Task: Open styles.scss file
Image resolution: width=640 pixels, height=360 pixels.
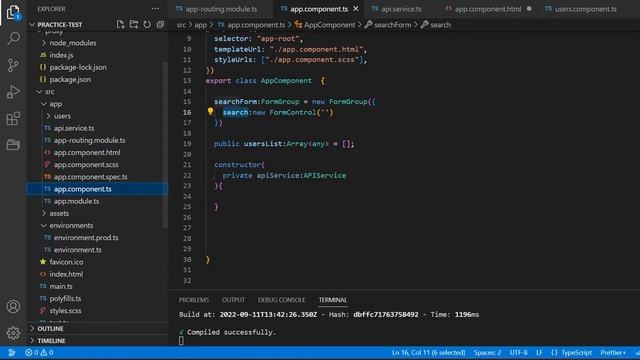Action: pos(65,311)
